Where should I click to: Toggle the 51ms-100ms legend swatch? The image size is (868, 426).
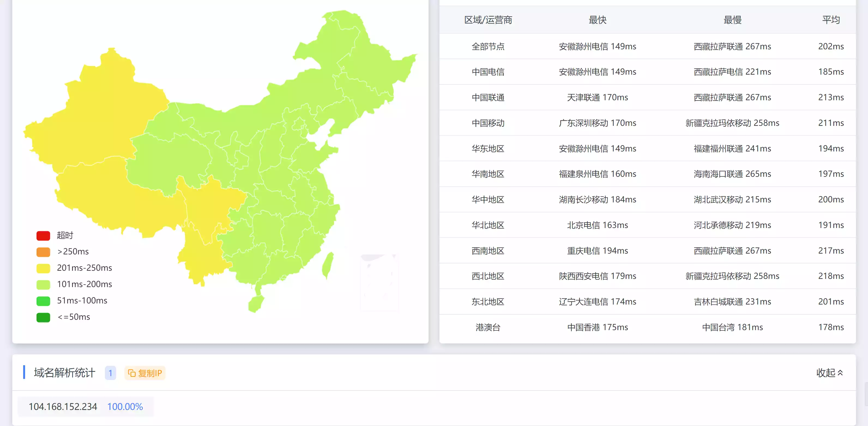[43, 301]
